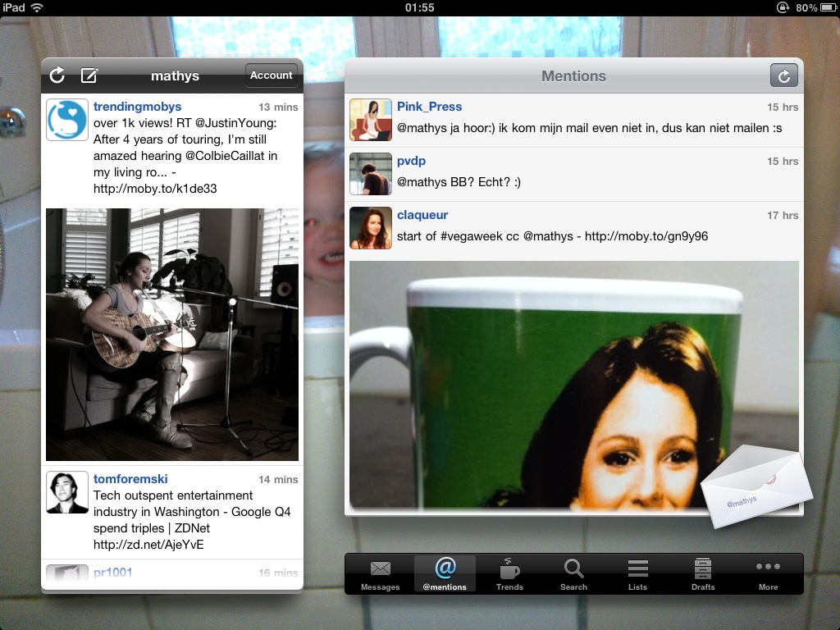Refresh the Mentions panel
This screenshot has width=840, height=630.
(783, 76)
